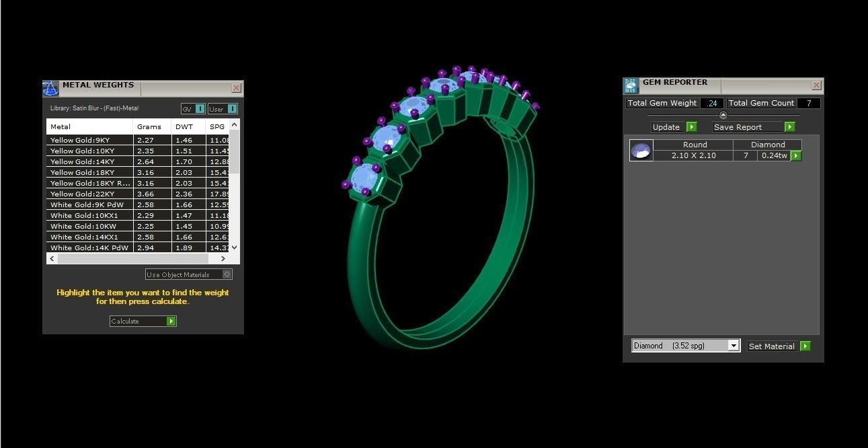Select the White Gold:14K PdW row
The image size is (868, 448).
point(138,248)
